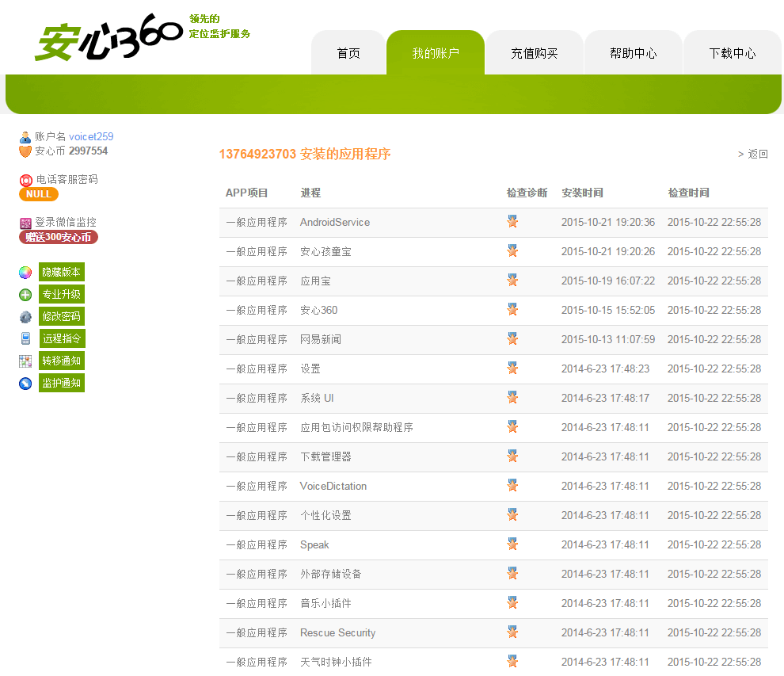
Task: Click the diagnosis medal icon for AndroidService
Action: (x=512, y=221)
